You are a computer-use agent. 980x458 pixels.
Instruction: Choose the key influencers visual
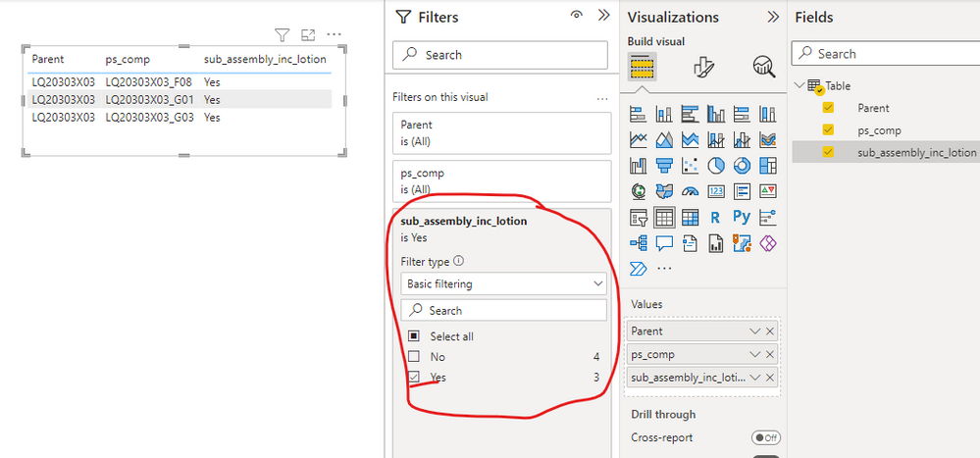(767, 218)
